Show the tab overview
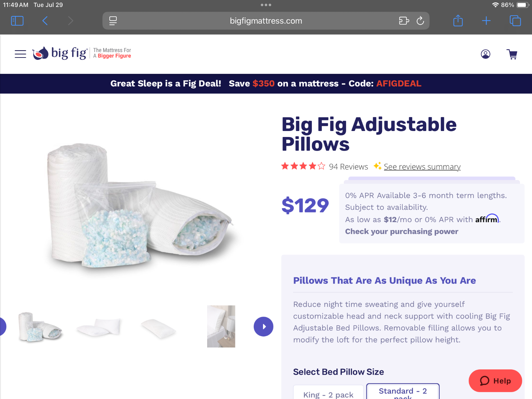 point(515,21)
